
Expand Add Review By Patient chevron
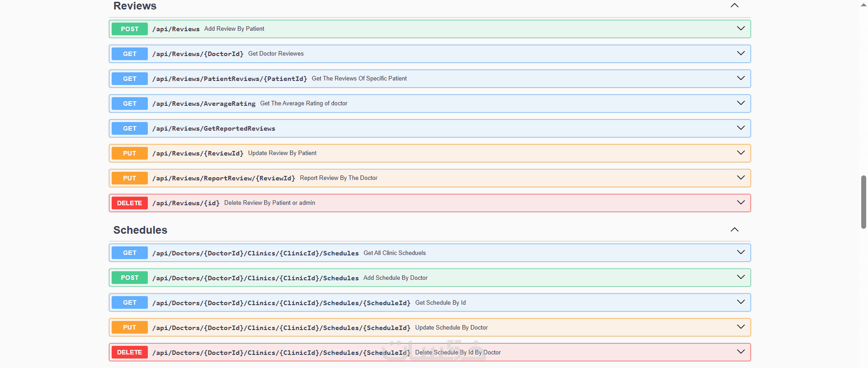pos(741,28)
